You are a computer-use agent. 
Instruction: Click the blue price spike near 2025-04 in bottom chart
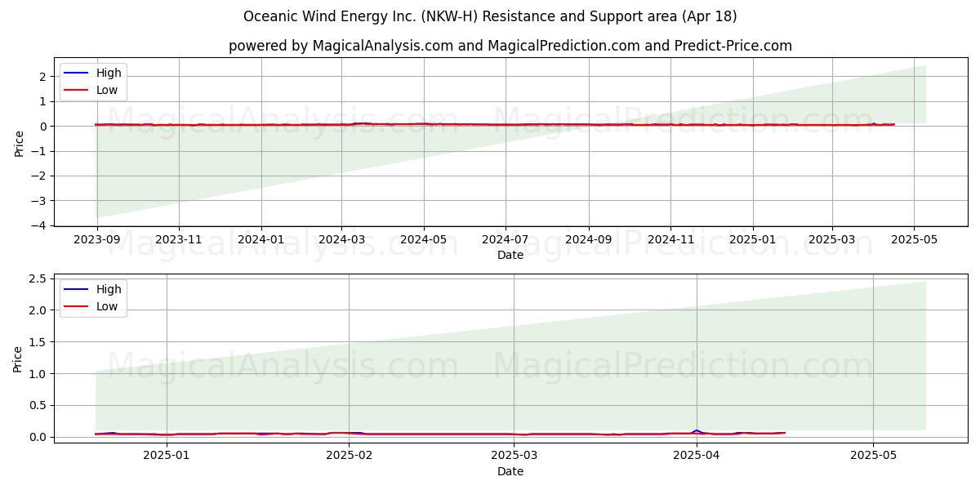pyautogui.click(x=696, y=430)
